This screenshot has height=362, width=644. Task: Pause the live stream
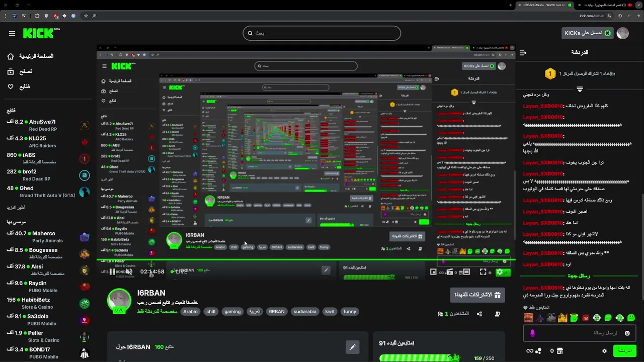click(x=112, y=271)
